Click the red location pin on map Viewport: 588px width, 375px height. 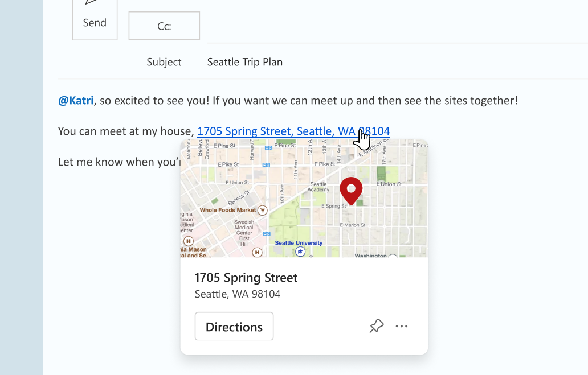(351, 190)
